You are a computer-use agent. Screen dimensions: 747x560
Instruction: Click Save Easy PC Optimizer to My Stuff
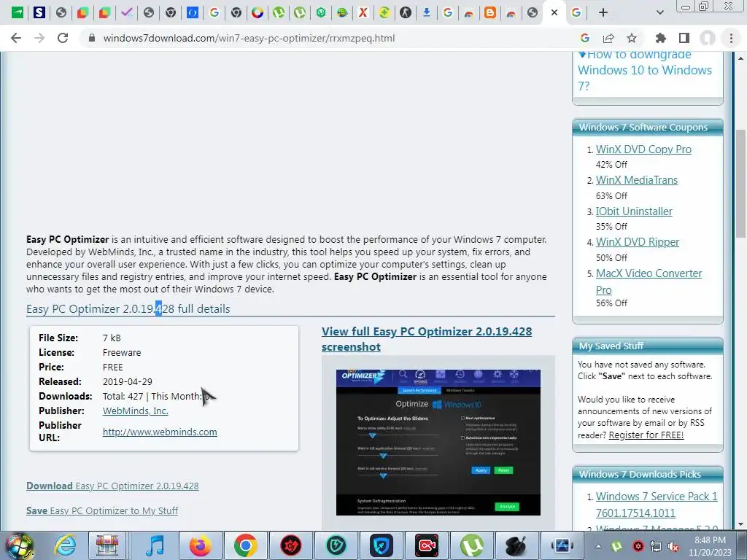102,510
